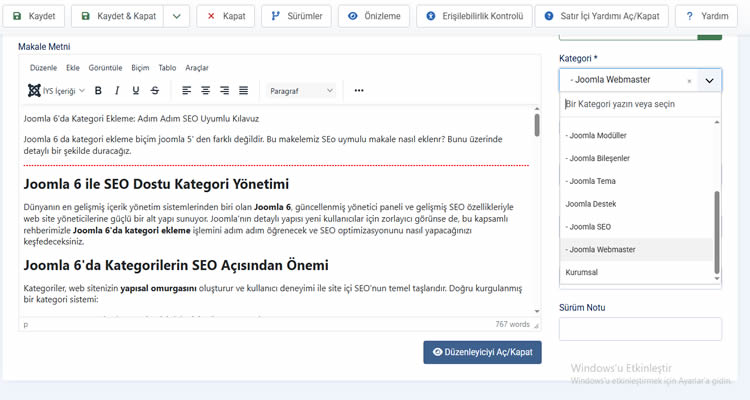
Task: Click the Bold formatting icon
Action: coord(98,91)
